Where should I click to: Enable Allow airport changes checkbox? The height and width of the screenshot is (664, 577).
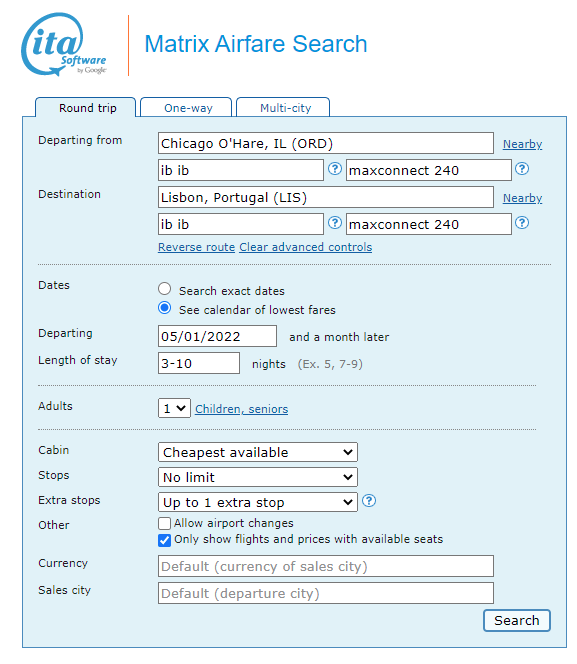tap(165, 523)
